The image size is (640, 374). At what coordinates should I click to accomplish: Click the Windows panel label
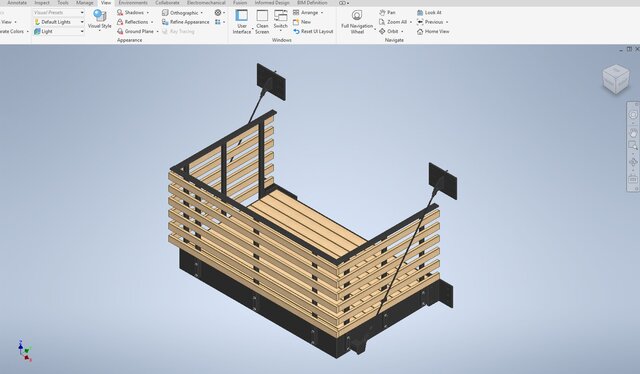click(282, 40)
